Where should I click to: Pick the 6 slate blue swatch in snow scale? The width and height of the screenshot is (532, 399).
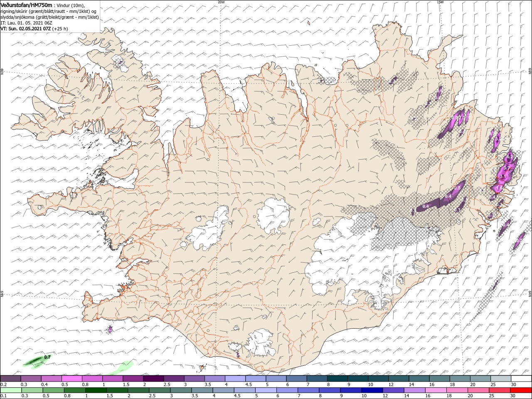(x=296, y=378)
